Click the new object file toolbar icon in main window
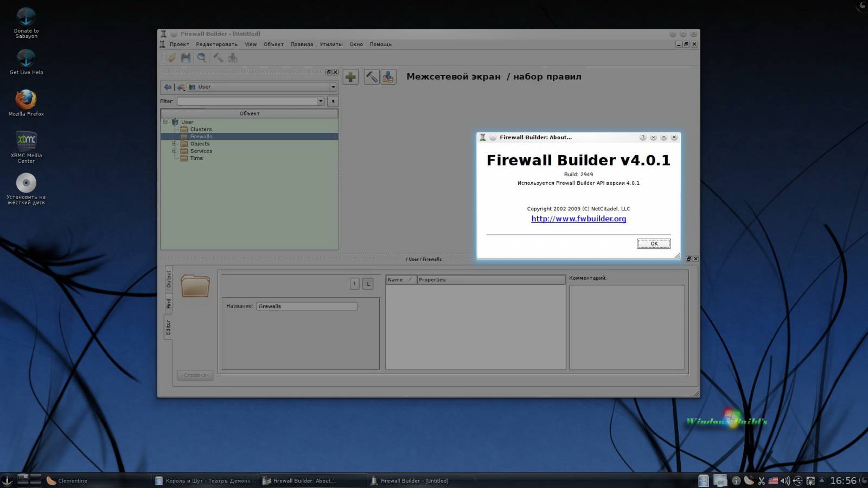 [170, 57]
